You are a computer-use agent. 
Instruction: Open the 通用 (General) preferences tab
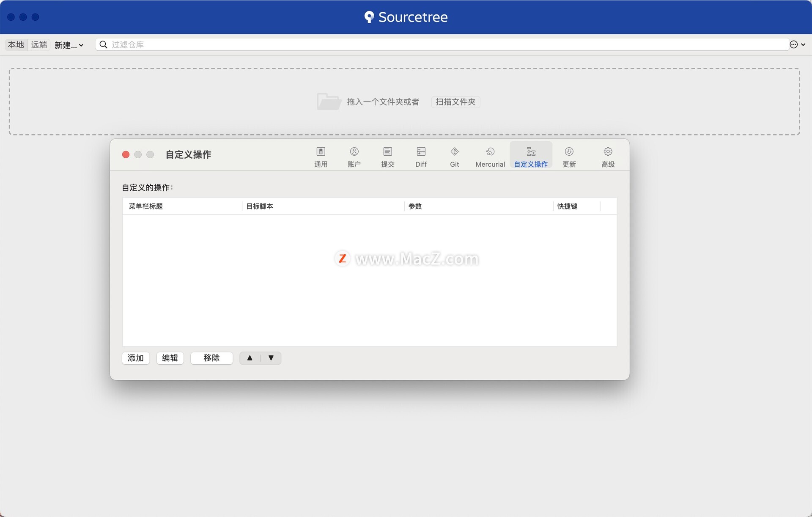click(321, 157)
